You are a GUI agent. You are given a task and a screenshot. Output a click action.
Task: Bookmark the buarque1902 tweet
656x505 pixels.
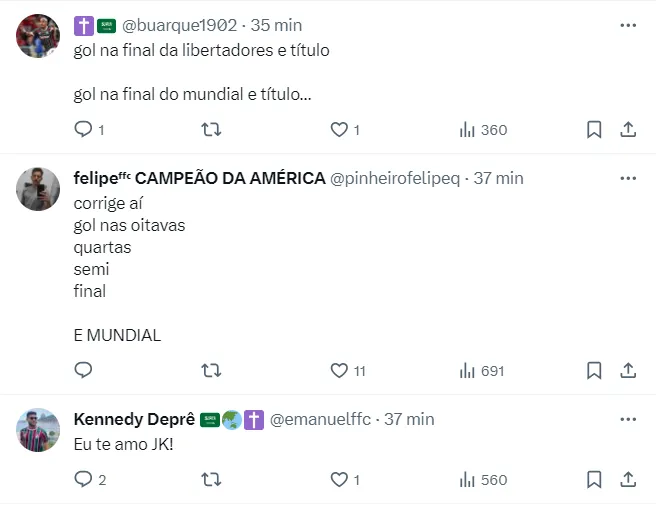[x=593, y=130]
